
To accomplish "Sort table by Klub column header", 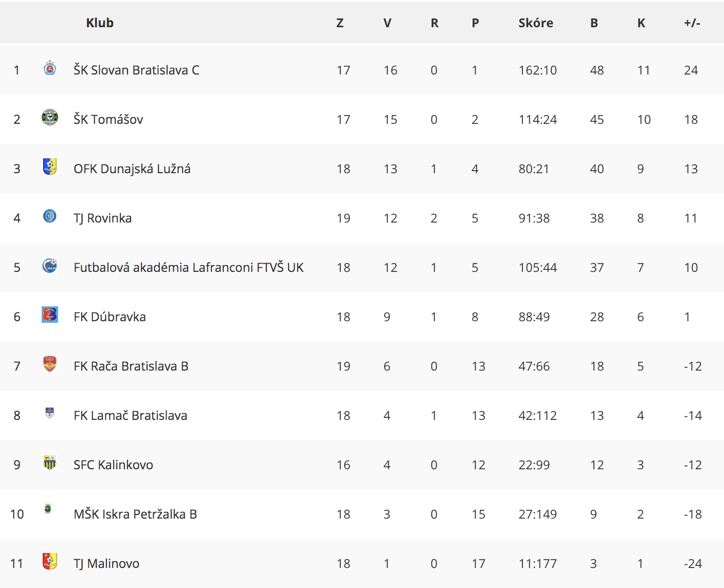I will [x=100, y=23].
